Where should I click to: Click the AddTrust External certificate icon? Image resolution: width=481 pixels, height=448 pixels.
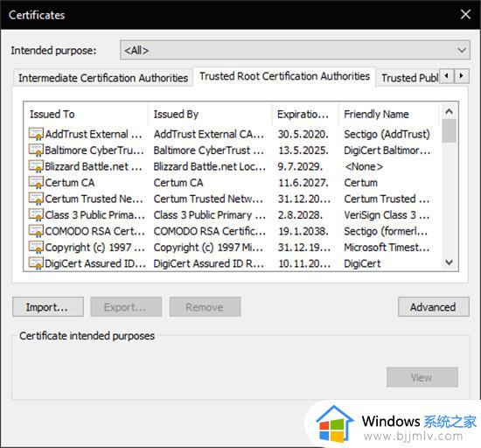pos(36,134)
